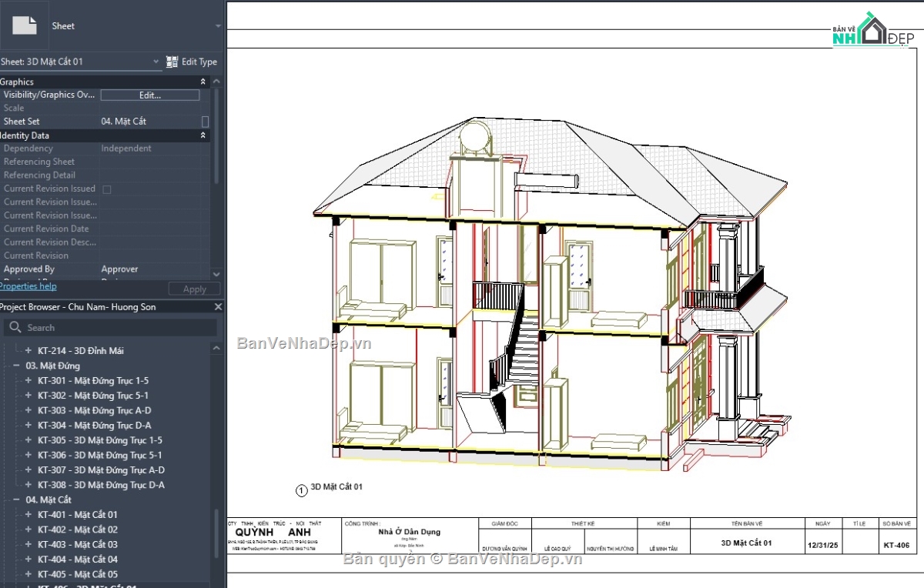
Task: Collapse the Identity Data properties group
Action: click(203, 135)
